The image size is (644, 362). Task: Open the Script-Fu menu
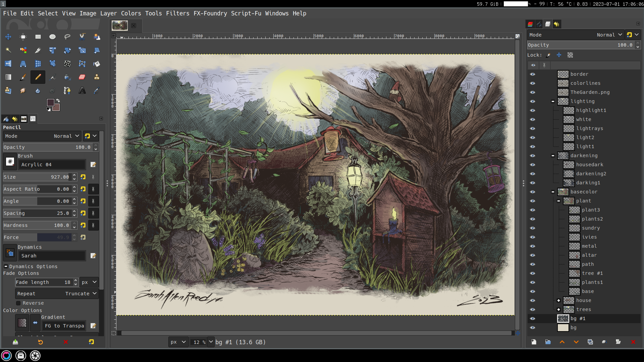[246, 13]
